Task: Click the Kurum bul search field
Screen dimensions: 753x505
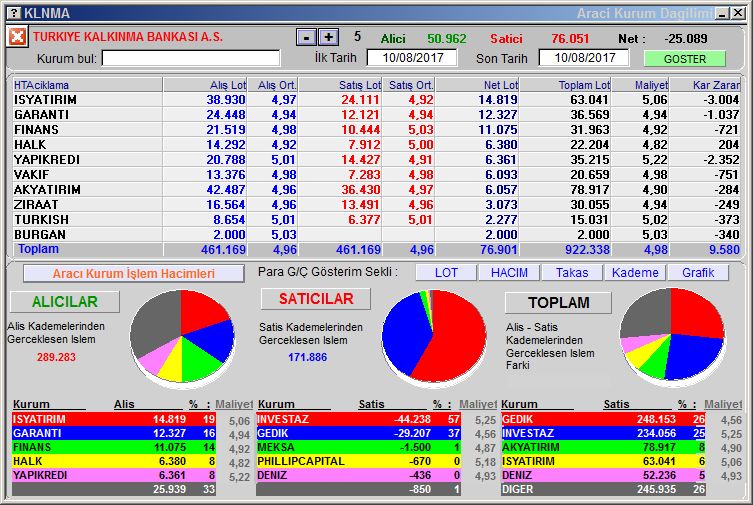Action: point(191,59)
